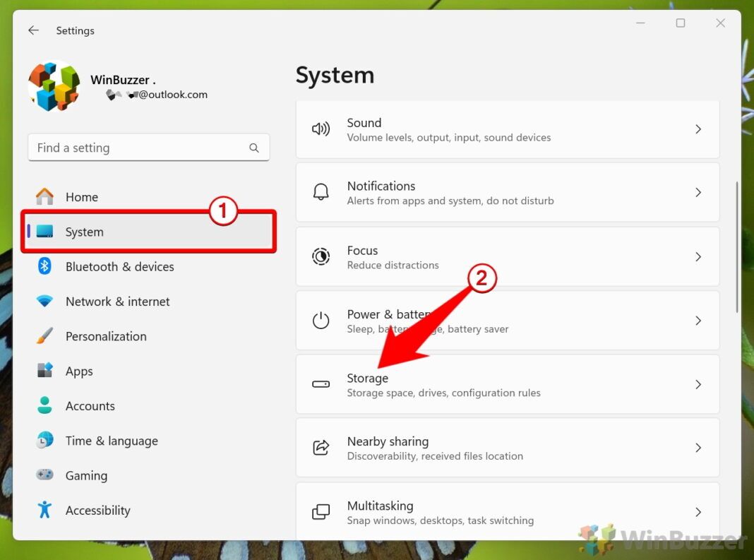Image resolution: width=754 pixels, height=560 pixels.
Task: Click the Sound speaker icon
Action: 321,129
